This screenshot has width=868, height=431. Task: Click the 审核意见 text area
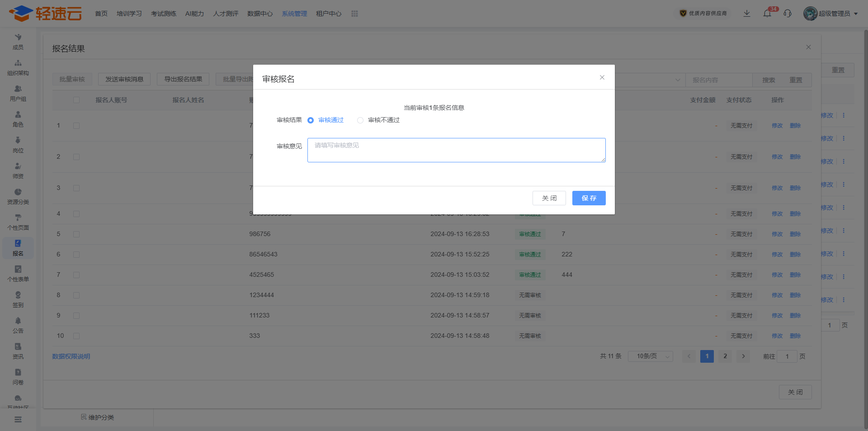coord(456,150)
